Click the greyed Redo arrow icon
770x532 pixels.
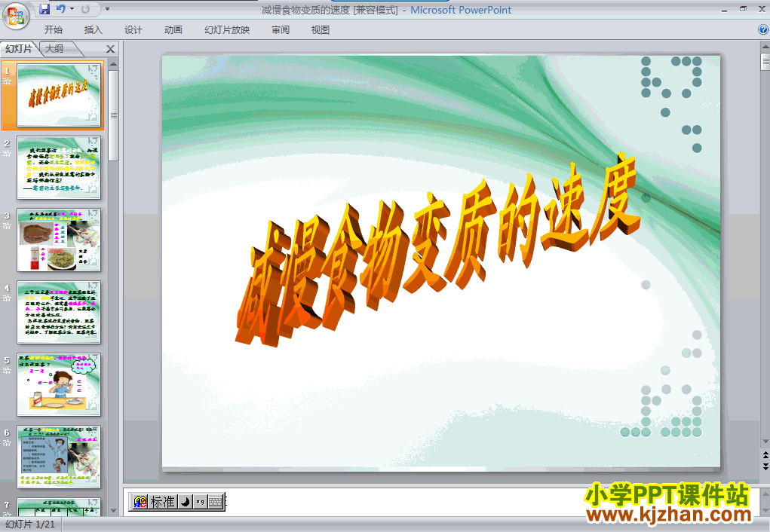pos(85,9)
